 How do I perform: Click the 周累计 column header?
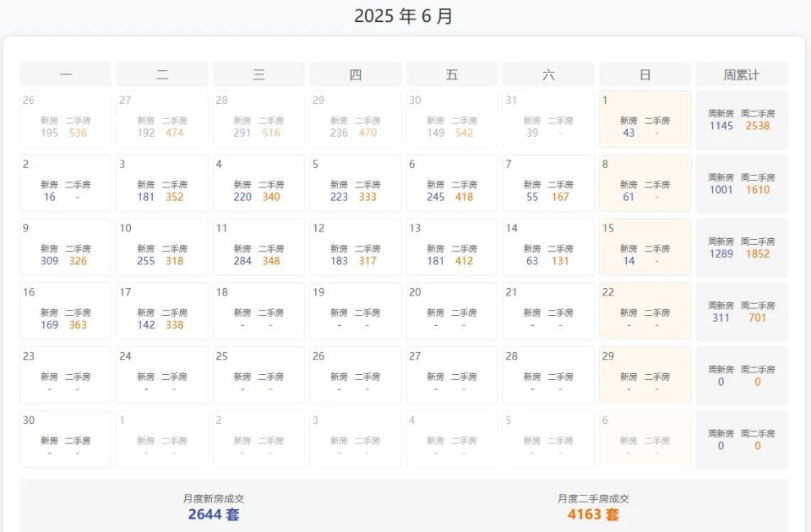point(742,74)
